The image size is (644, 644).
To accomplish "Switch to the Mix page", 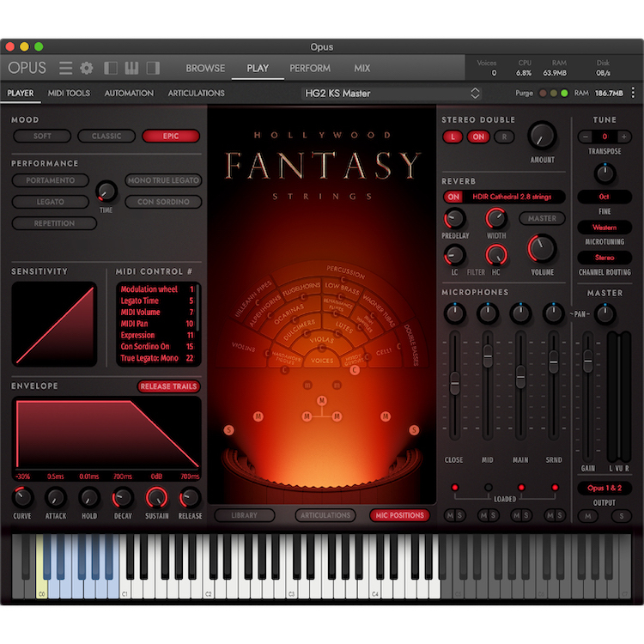I will point(362,69).
